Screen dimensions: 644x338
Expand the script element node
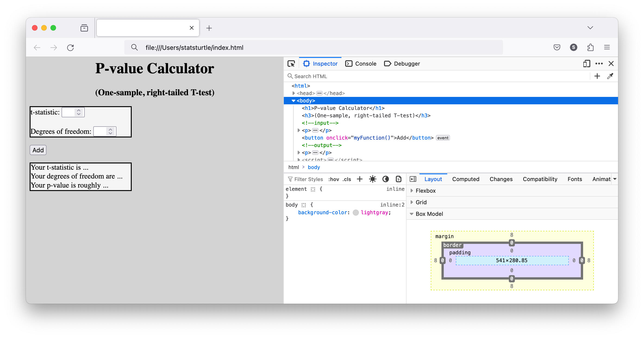click(298, 159)
